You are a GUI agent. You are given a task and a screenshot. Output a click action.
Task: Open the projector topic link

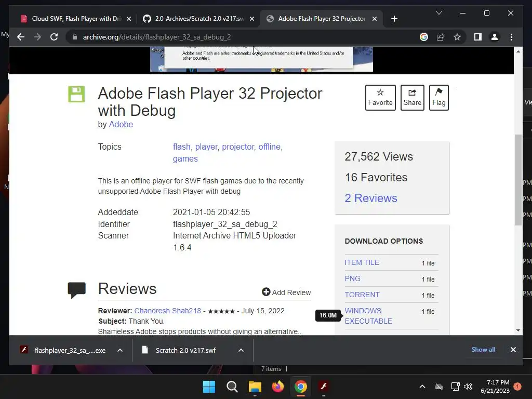(x=238, y=147)
